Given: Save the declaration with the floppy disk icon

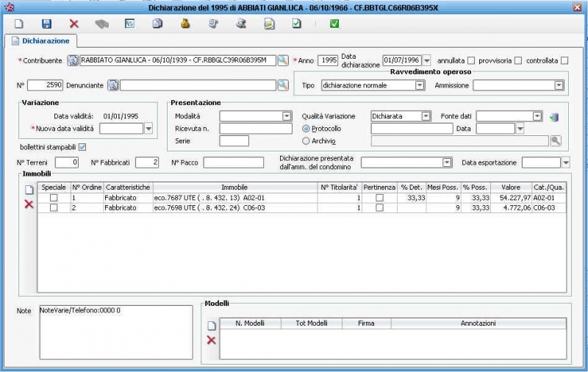Looking at the screenshot, I should (x=46, y=24).
